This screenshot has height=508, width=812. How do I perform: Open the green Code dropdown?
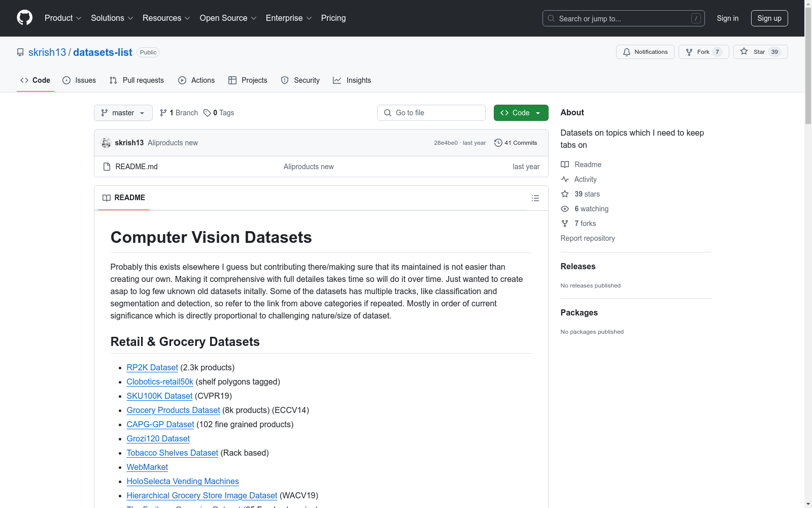click(521, 113)
